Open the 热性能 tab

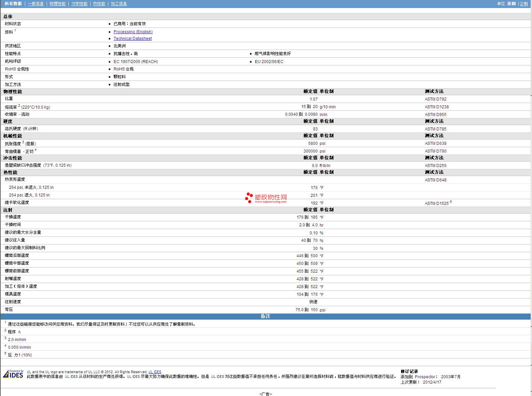pyautogui.click(x=99, y=4)
